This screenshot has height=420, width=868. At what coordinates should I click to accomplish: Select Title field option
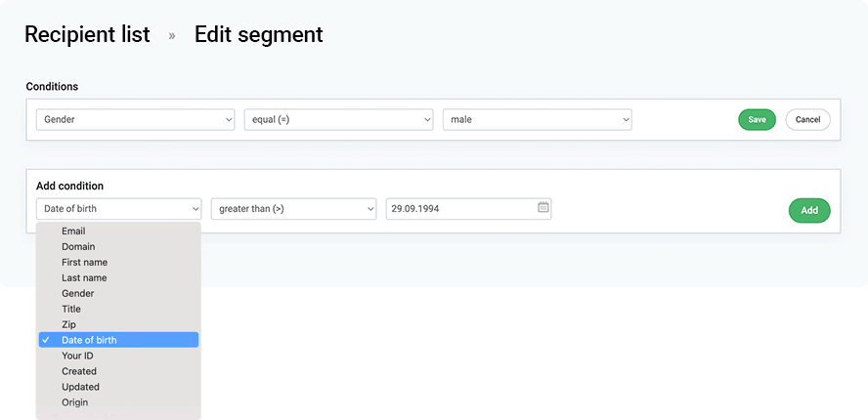(118, 309)
